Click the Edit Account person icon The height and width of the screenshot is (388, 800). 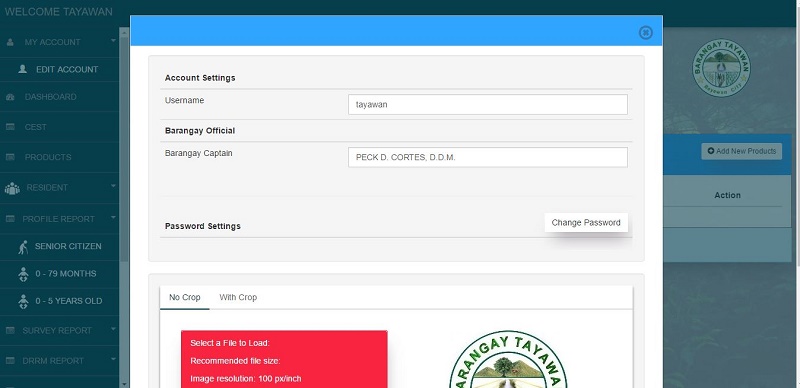point(22,69)
